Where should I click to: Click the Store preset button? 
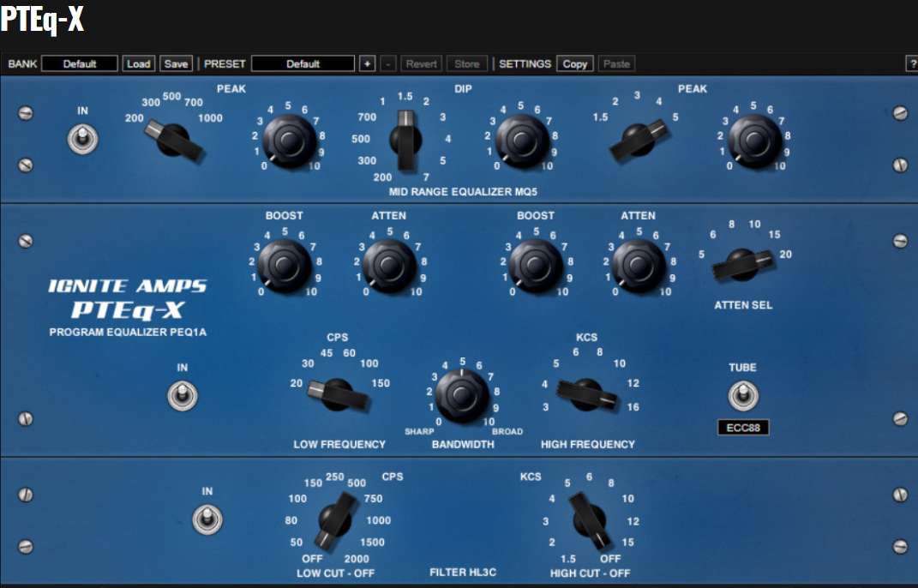point(467,63)
